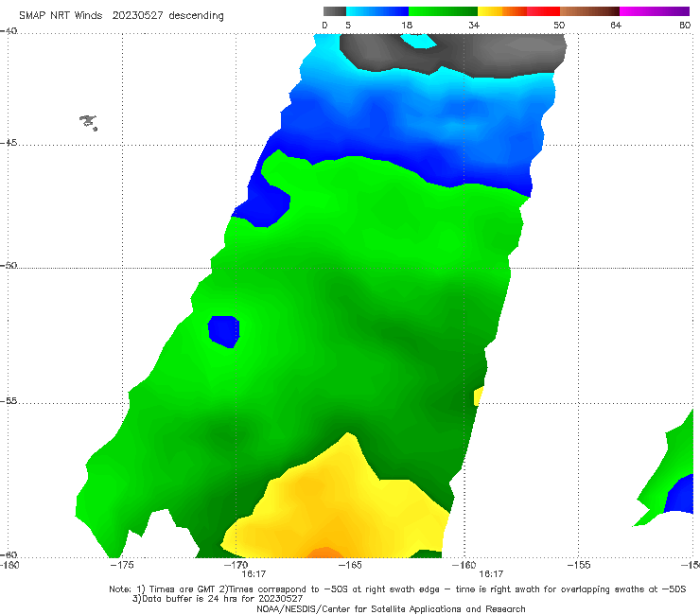Click the gray segment of the wind color bar

335,11
